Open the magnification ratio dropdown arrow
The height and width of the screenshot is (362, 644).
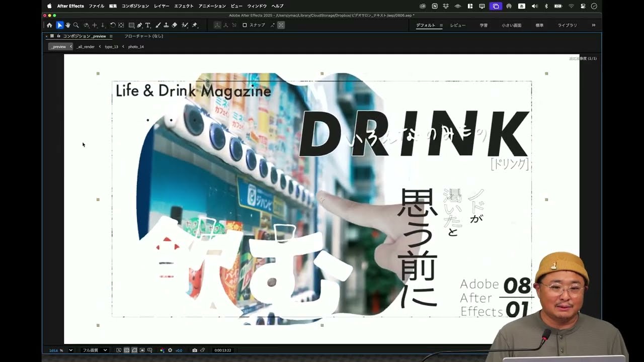(x=71, y=350)
